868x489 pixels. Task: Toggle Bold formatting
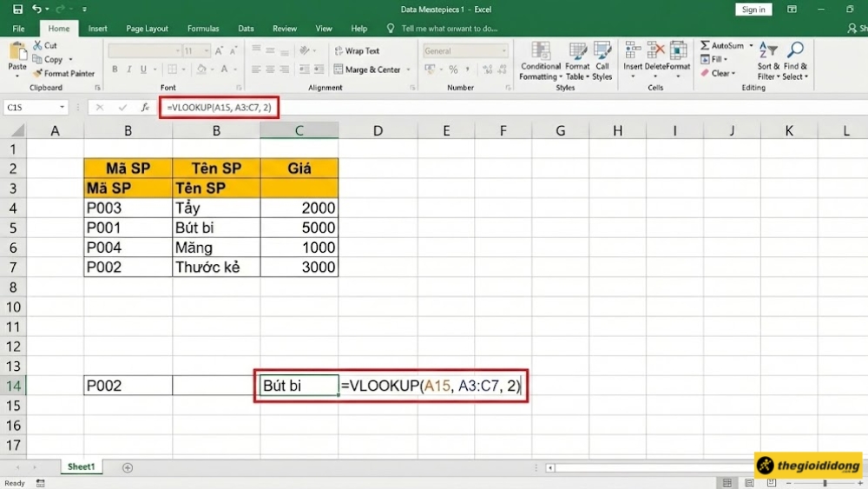click(x=115, y=69)
